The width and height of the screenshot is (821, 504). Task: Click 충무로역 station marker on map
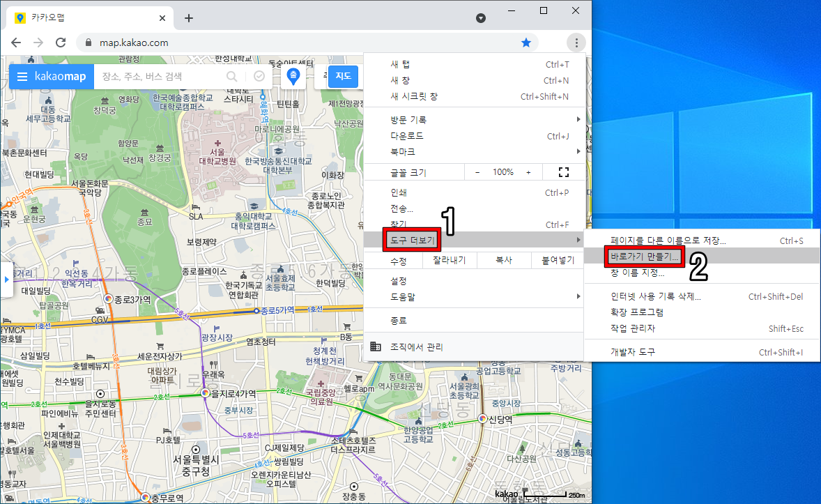click(x=145, y=497)
